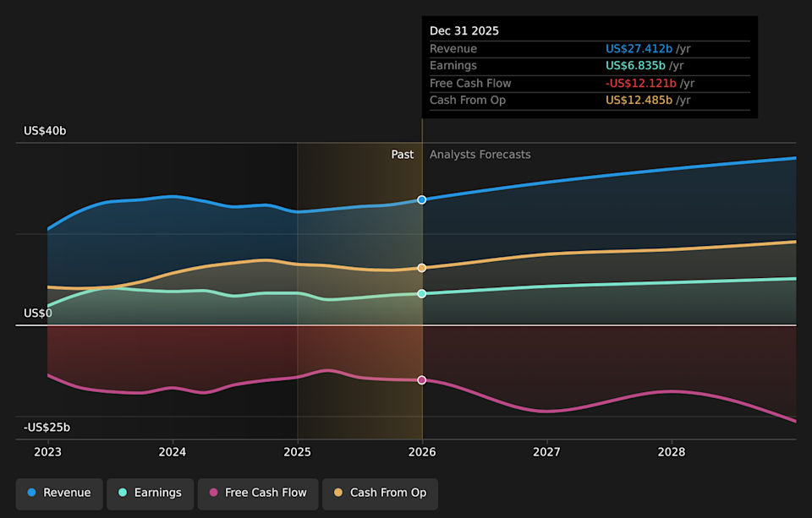Select the blue Revenue data point marker on chart
This screenshot has width=812, height=518.
pos(421,199)
